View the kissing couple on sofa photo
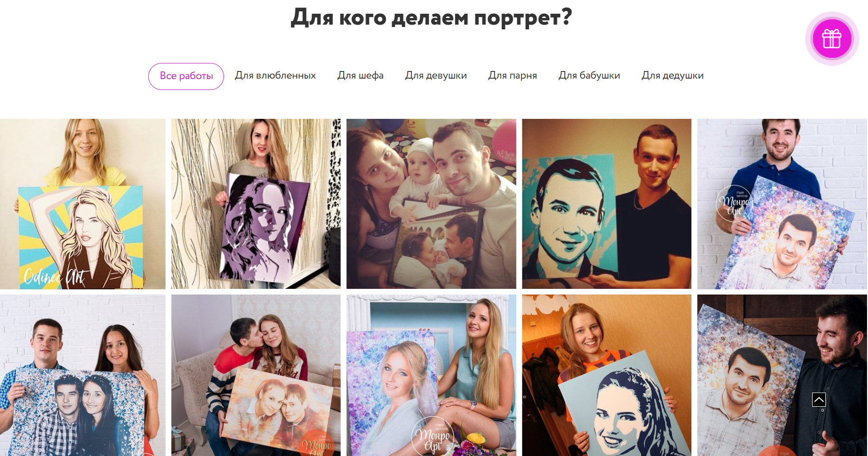Screen dimensions: 868x456 256,375
